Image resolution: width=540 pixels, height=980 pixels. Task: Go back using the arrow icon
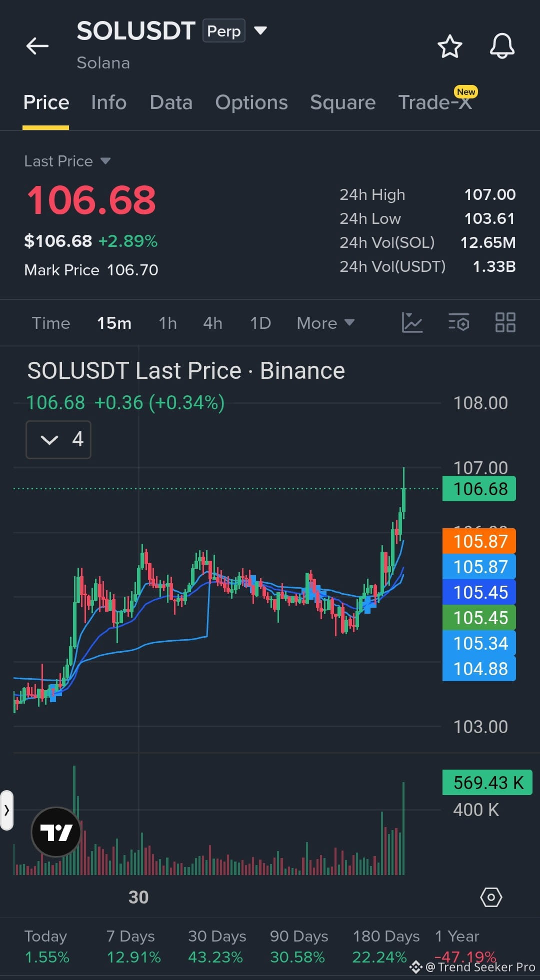37,46
